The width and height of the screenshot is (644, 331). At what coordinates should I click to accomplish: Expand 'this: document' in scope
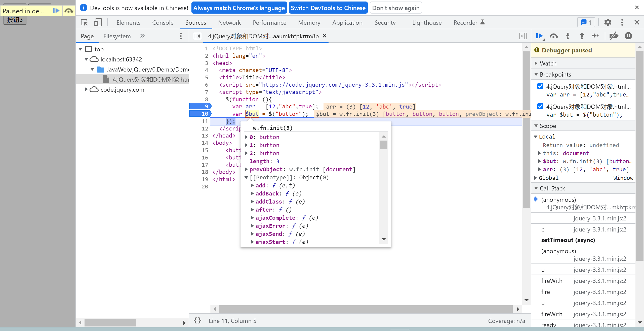tap(540, 153)
